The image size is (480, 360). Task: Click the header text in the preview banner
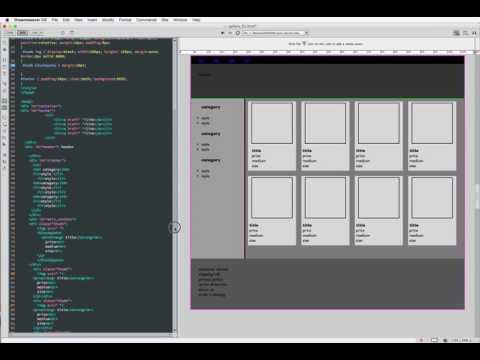pos(205,75)
